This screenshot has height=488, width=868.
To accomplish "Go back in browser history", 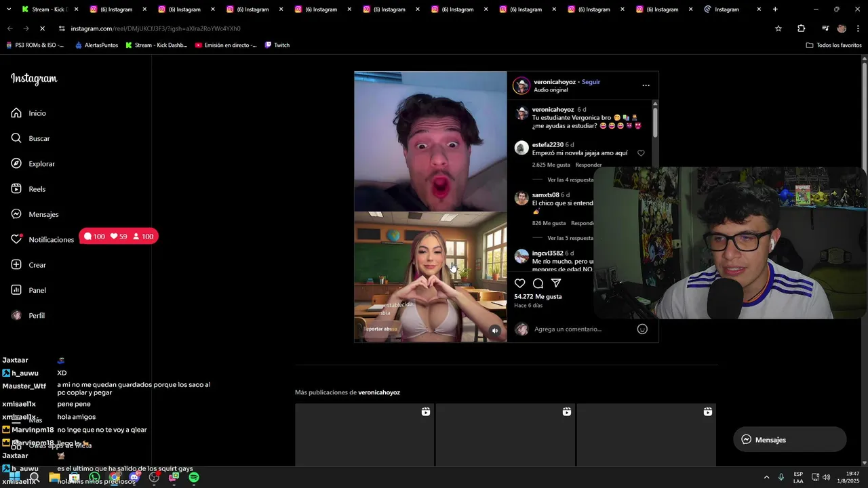I will pos(9,28).
